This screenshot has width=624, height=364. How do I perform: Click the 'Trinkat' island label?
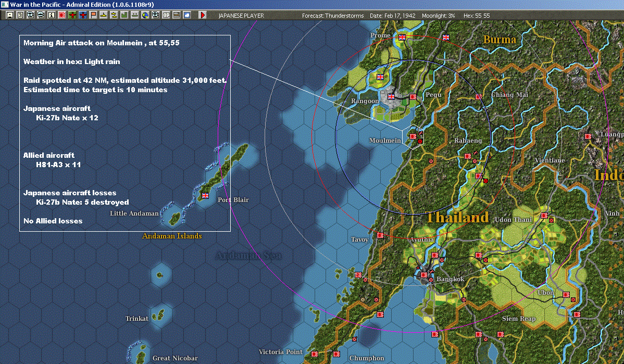[137, 319]
